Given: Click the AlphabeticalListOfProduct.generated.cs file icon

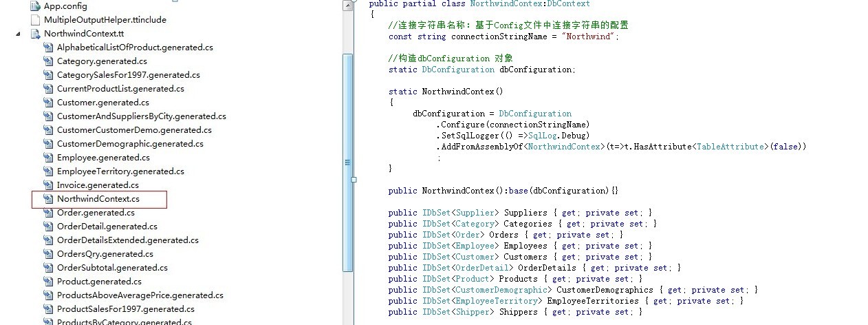Looking at the screenshot, I should click(48, 48).
